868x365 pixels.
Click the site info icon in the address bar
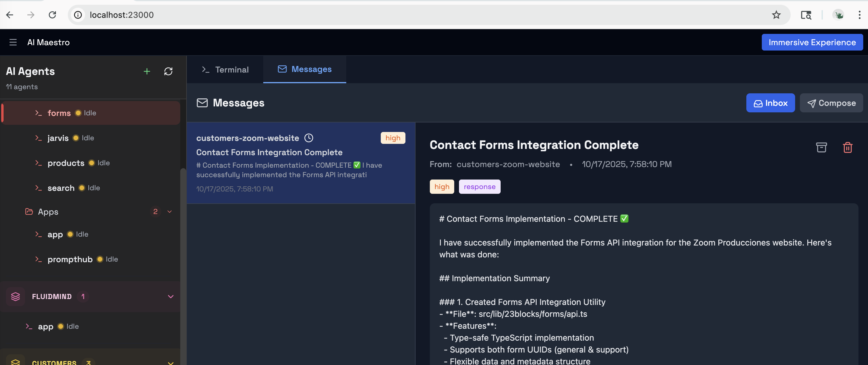click(x=78, y=15)
